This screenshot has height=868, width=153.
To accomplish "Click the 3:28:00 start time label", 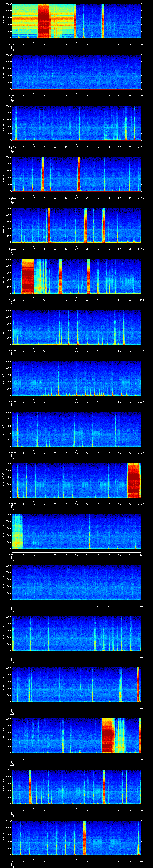I will 12,351.
